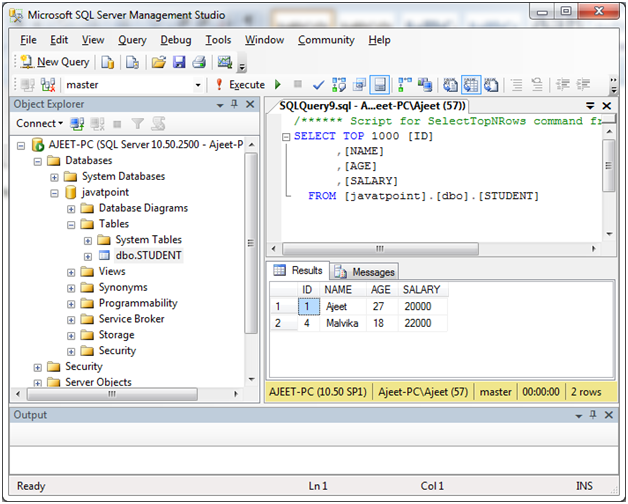This screenshot has height=504, width=628.
Task: Collapse the Databases folder
Action: point(38,161)
